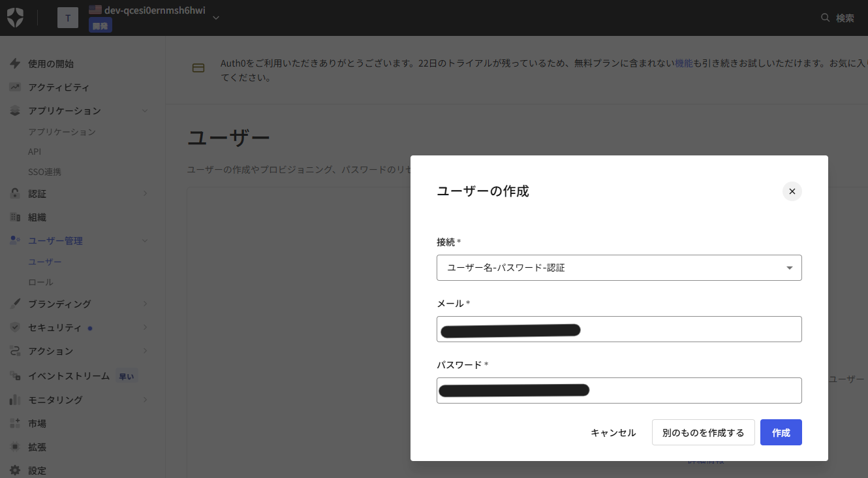Click the 作成 button
This screenshot has width=868, height=478.
(781, 432)
